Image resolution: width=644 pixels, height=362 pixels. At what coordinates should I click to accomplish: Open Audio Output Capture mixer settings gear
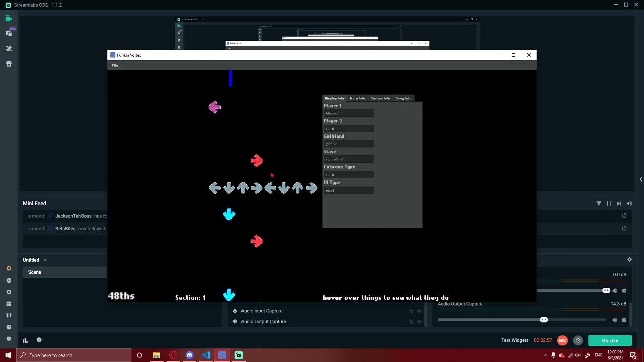tap(624, 320)
